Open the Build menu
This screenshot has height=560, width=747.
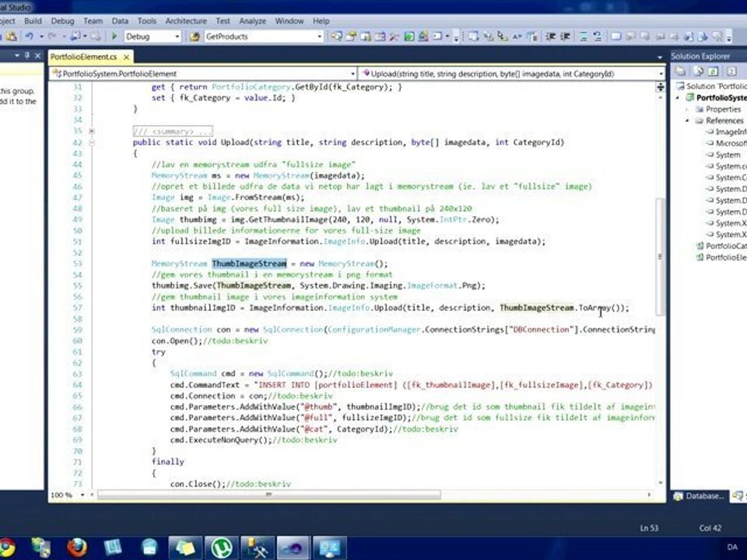(33, 21)
